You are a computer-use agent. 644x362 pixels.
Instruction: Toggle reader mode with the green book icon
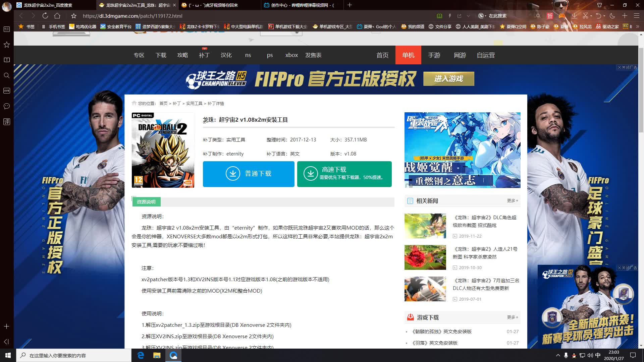tap(440, 16)
